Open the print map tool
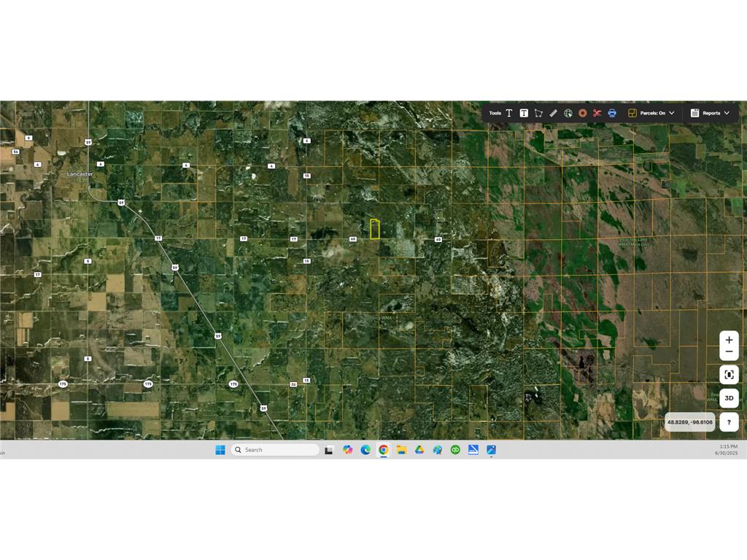This screenshot has width=747, height=560. [x=611, y=113]
